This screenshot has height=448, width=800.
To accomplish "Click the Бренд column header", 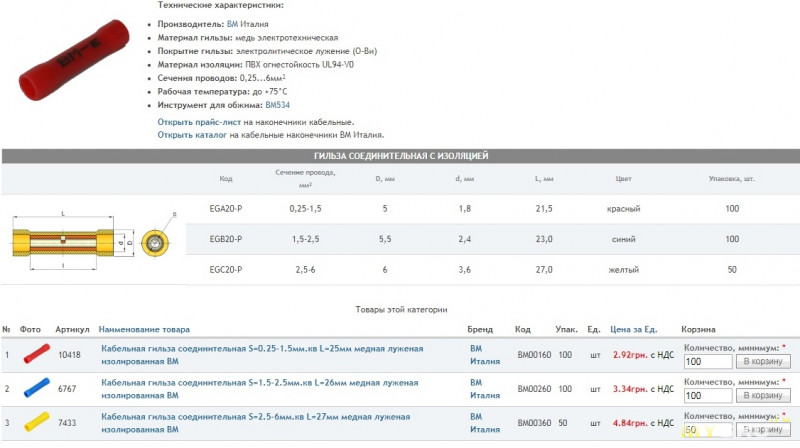I will click(480, 330).
